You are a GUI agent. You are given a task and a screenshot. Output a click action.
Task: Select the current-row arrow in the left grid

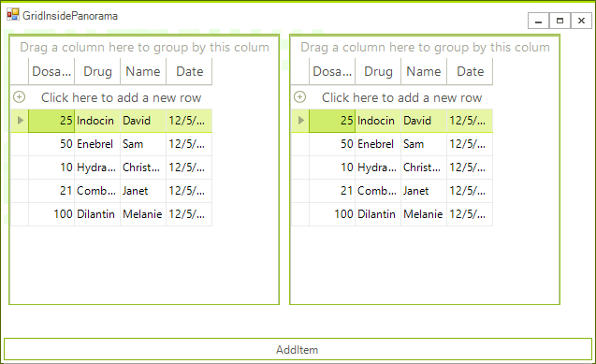(21, 121)
